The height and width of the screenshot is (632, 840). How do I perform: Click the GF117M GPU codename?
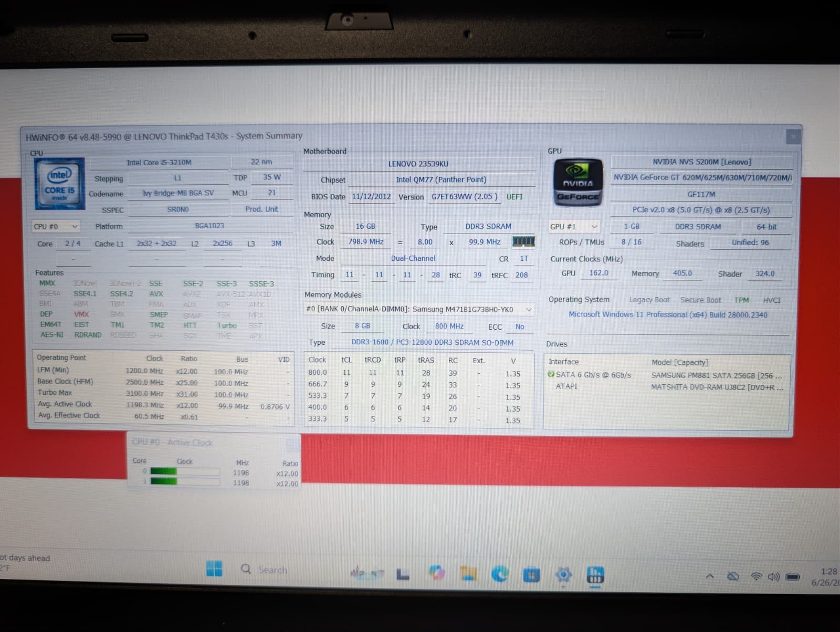(701, 194)
